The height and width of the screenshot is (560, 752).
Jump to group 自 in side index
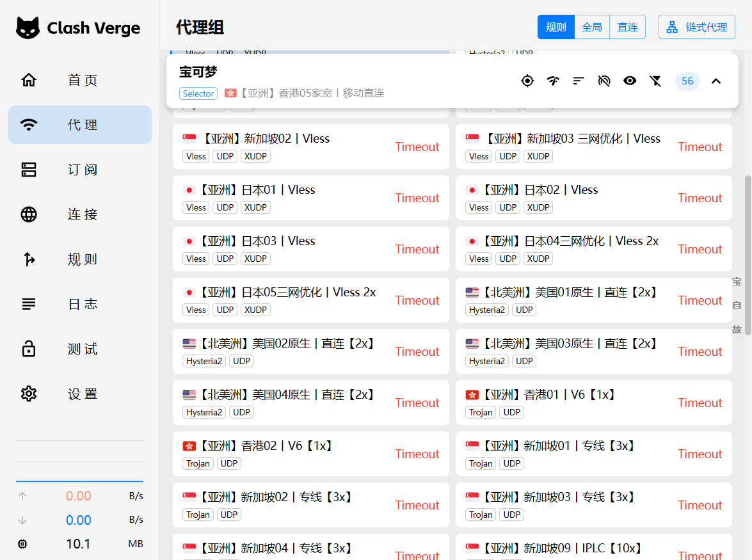coord(737,305)
